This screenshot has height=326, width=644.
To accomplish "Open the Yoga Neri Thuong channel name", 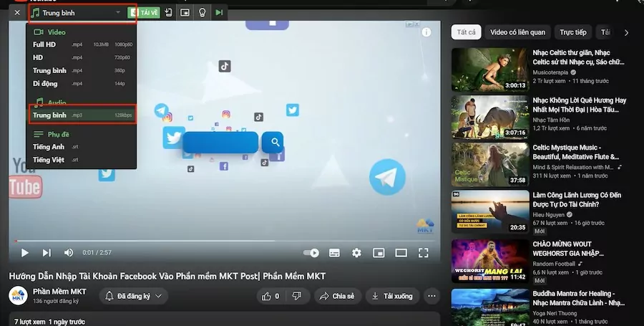I will (x=555, y=313).
